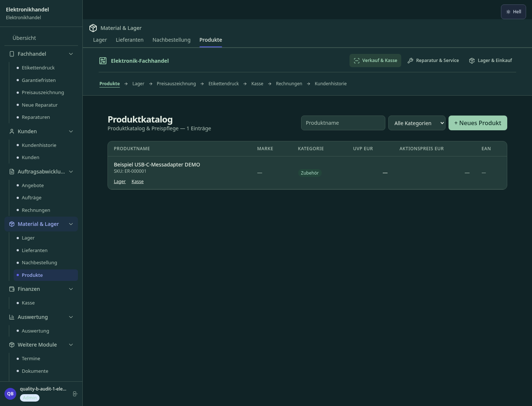532x406 pixels.
Task: Open Neue Reparatur in the sidebar
Action: (x=46, y=105)
